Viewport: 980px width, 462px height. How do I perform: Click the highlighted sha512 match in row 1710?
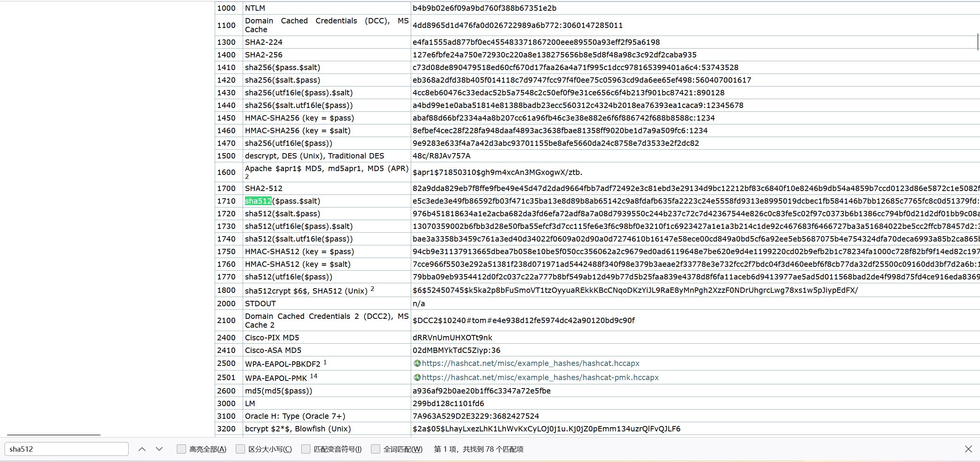(x=258, y=201)
